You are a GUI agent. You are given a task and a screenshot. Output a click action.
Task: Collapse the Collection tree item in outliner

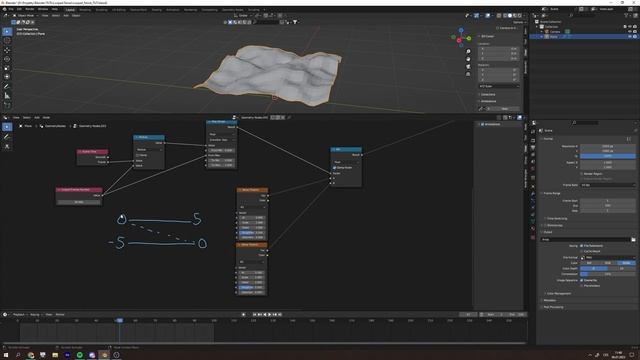pyautogui.click(x=538, y=27)
